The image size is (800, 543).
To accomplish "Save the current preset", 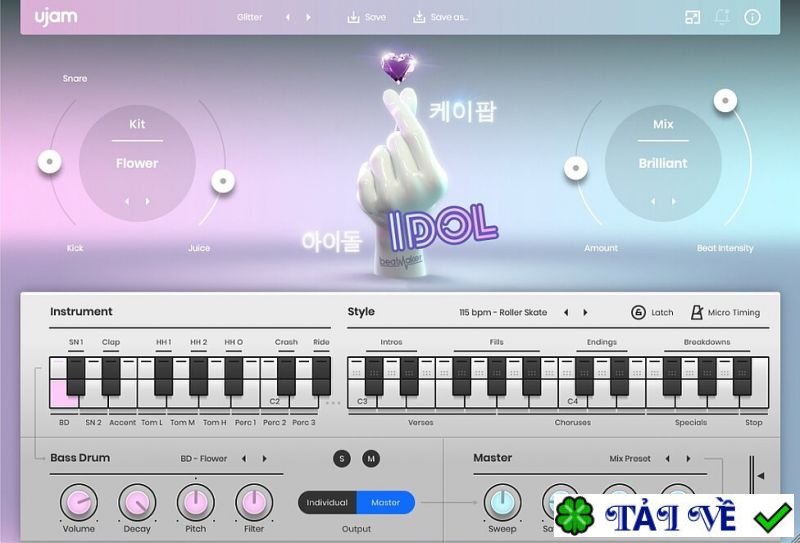I will click(x=366, y=17).
